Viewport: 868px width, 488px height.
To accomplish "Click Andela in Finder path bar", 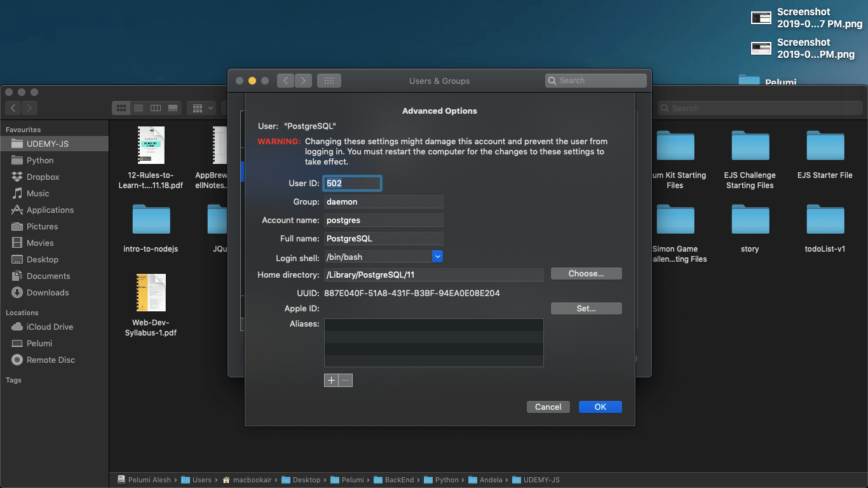I will (485, 480).
